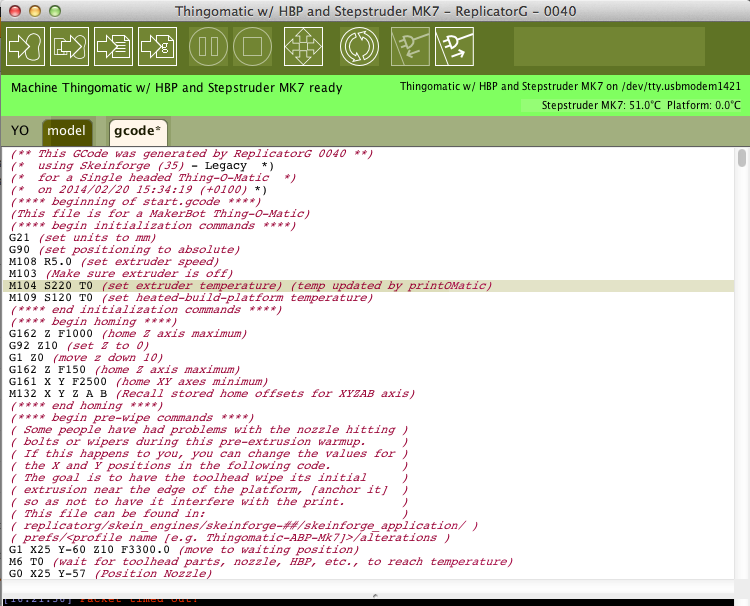Click the G0 X25 Y-57 line

[110, 573]
